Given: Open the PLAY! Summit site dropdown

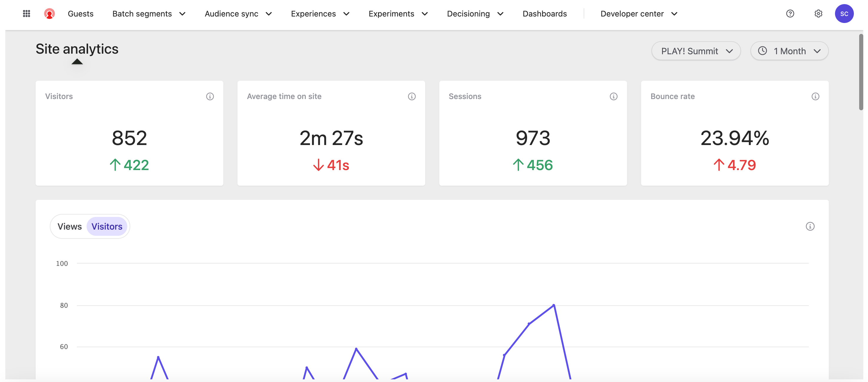Looking at the screenshot, I should pyautogui.click(x=696, y=51).
